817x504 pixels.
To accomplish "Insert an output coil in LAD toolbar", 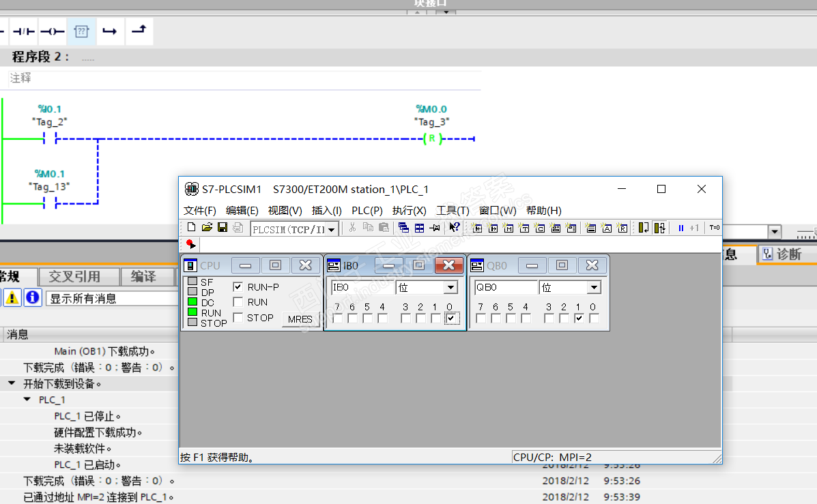I will tap(53, 31).
